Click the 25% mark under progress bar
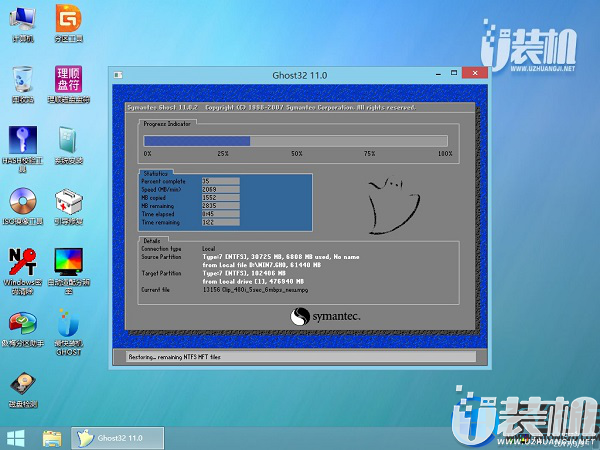The width and height of the screenshot is (600, 450). click(223, 153)
